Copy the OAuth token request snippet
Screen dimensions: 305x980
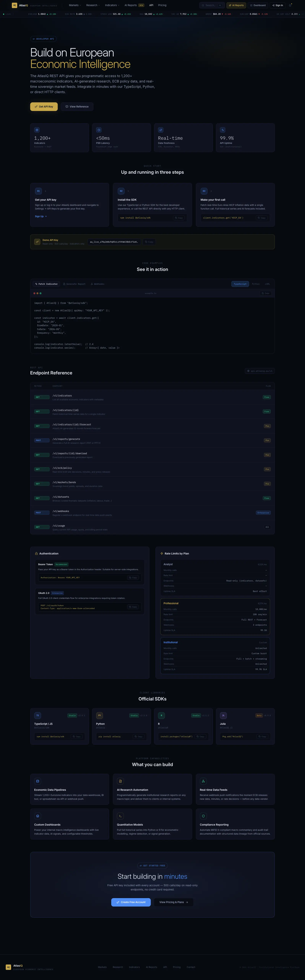click(133, 607)
